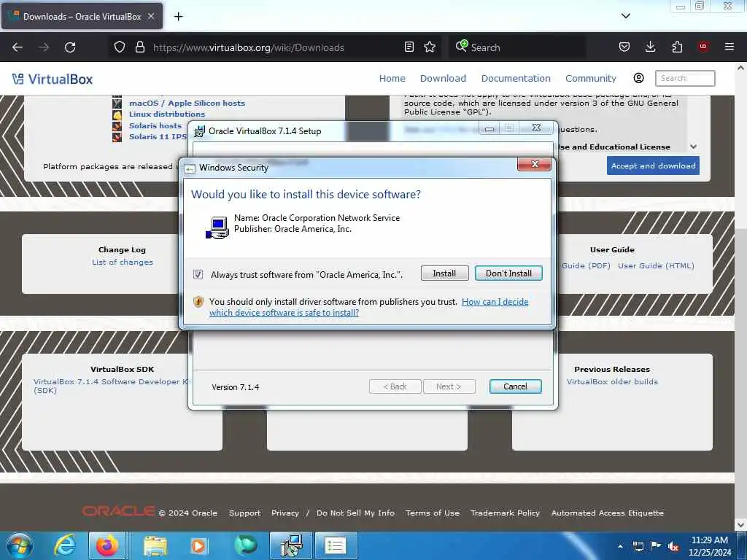Open Download in VirtualBox site navigation
The width and height of the screenshot is (747, 560).
pos(443,78)
